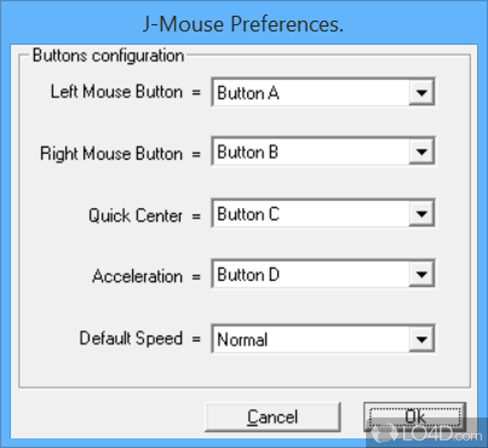Select the Button D combo box field

tap(311, 275)
